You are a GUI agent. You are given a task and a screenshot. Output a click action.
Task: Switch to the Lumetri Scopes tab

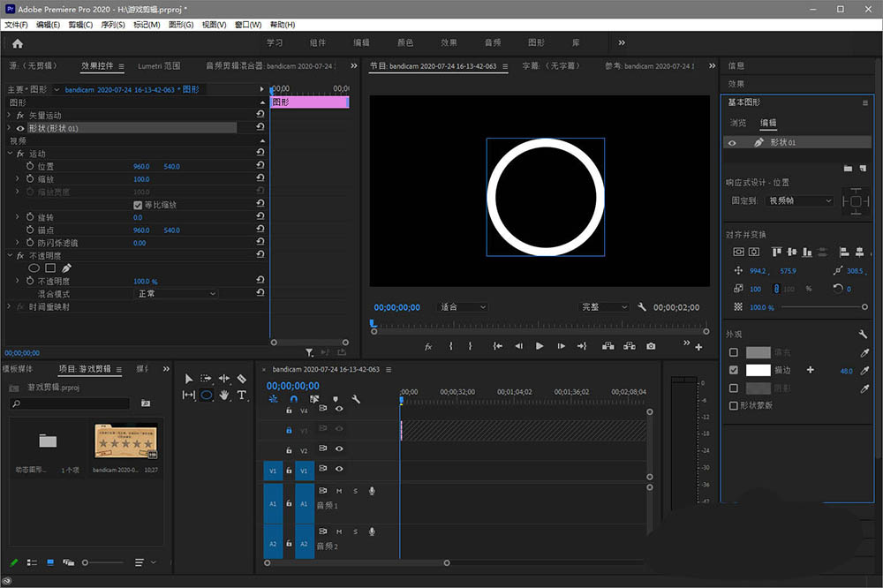click(159, 66)
